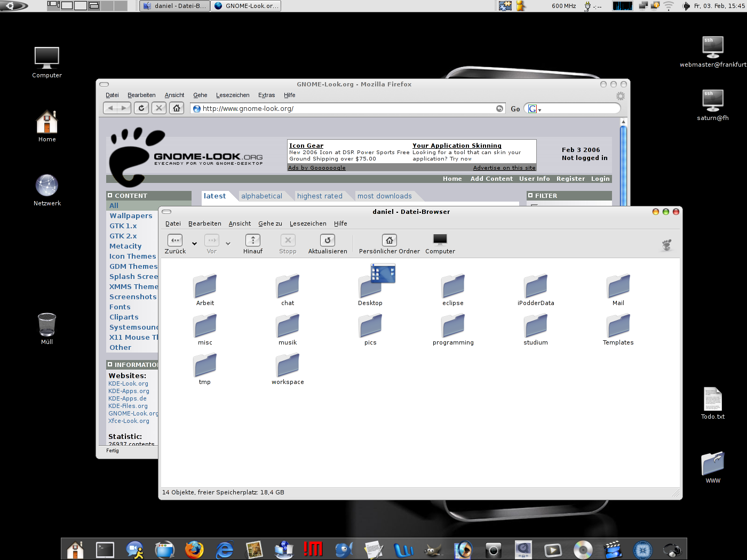Open Müll trash icon on desktop
The image size is (747, 560).
pos(47,324)
